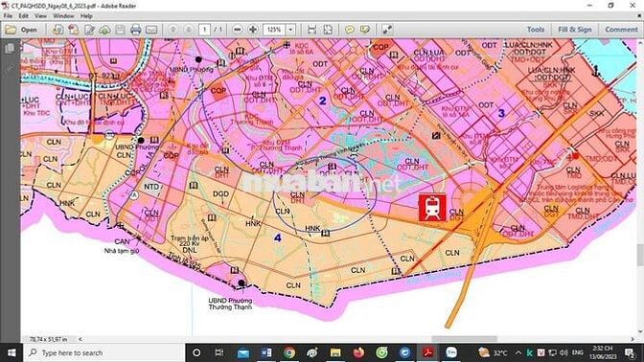Click the page number input field
The height and width of the screenshot is (362, 644).
(204, 30)
